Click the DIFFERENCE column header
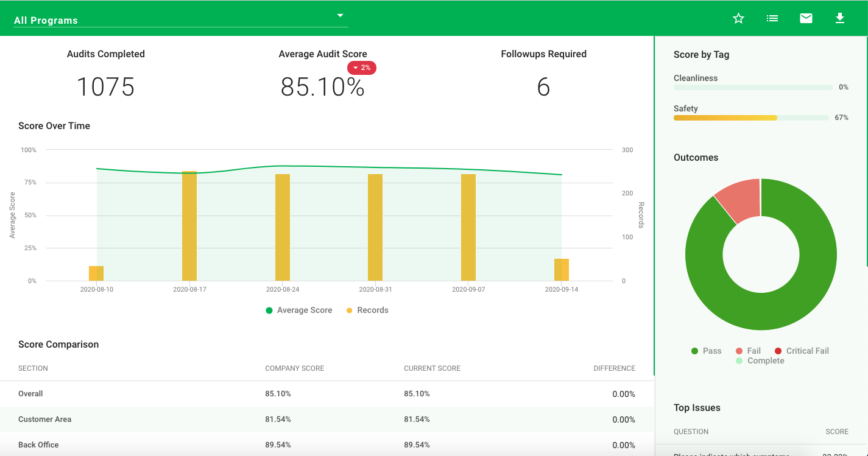The height and width of the screenshot is (456, 868). (615, 368)
